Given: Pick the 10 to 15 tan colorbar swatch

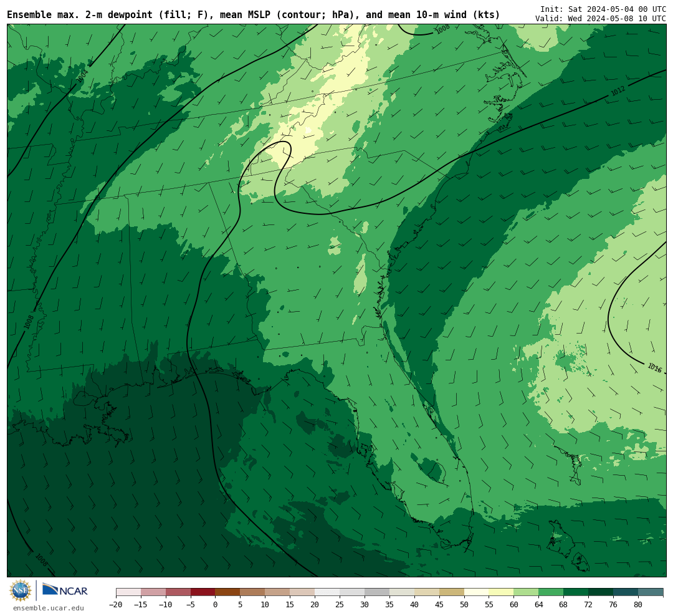Looking at the screenshot, I should pyautogui.click(x=278, y=592).
